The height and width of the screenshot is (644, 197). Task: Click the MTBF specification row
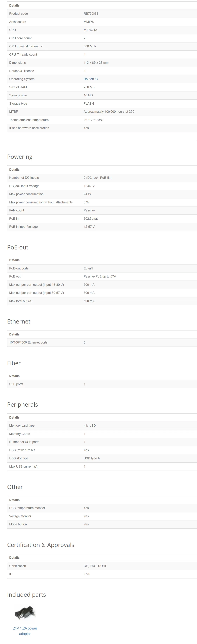[102, 112]
